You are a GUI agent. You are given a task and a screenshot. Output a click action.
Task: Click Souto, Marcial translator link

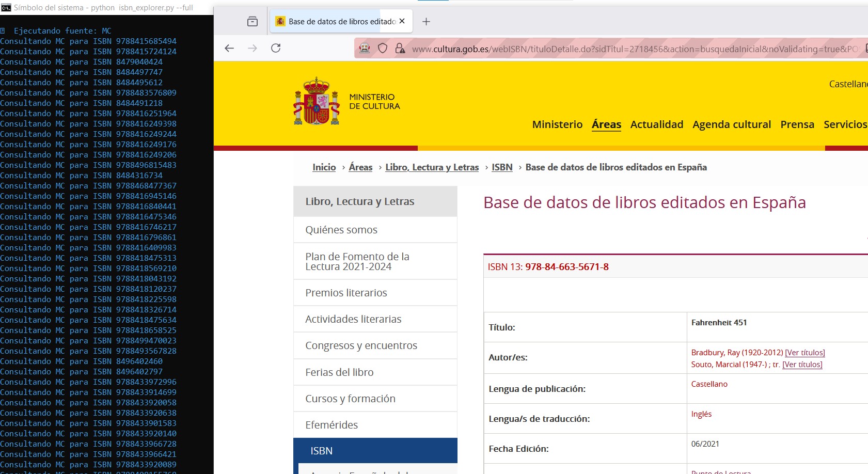coord(729,365)
